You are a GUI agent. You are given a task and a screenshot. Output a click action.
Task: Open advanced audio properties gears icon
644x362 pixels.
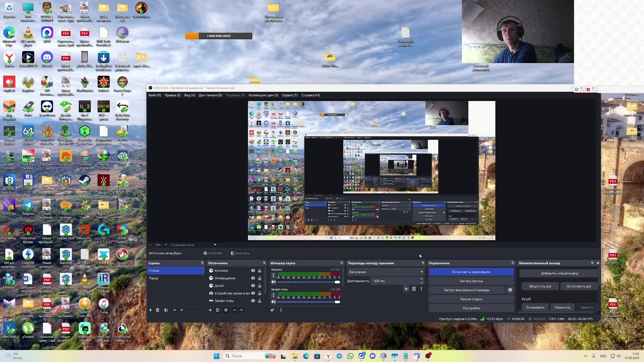point(272,310)
